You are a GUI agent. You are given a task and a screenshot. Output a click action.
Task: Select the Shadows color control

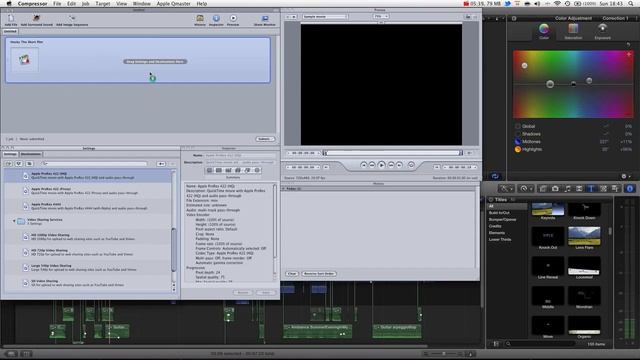(528, 134)
